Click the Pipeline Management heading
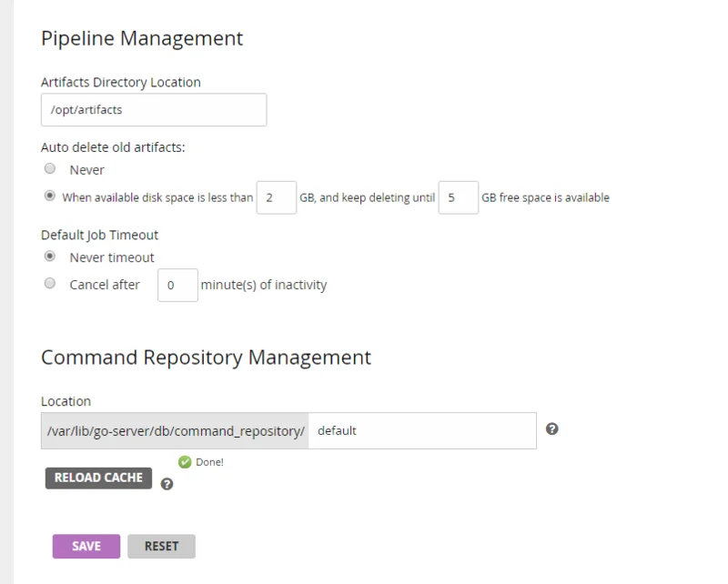The height and width of the screenshot is (584, 728). tap(142, 38)
